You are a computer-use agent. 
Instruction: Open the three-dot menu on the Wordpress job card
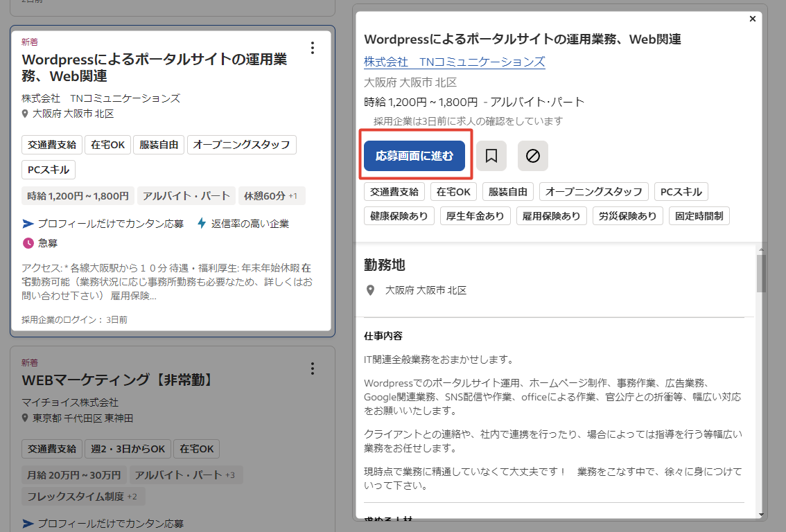tap(313, 48)
